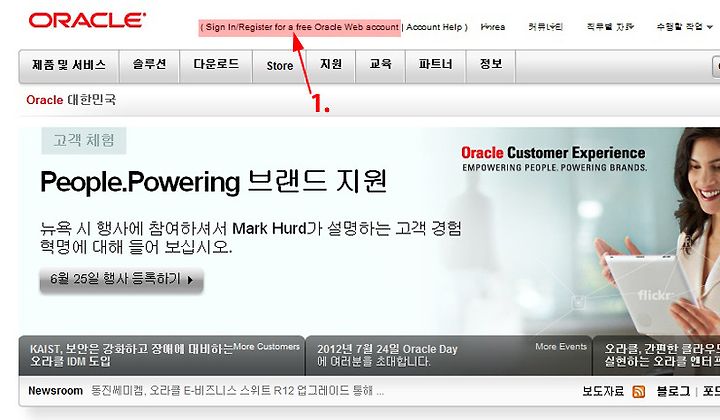The height and width of the screenshot is (420, 720).
Task: Open the flickr icon on the tablet image
Action: coord(655,295)
